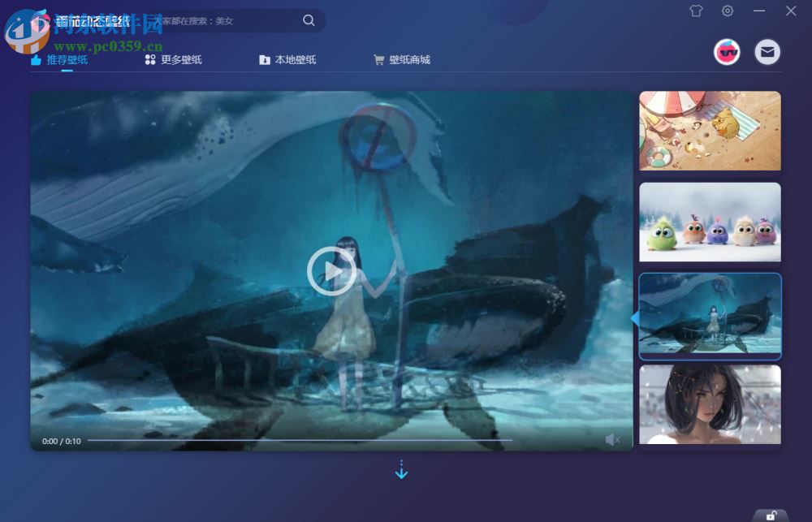Viewport: 812px width, 522px height.
Task: Minimize the wallpaper application window
Action: (x=759, y=11)
